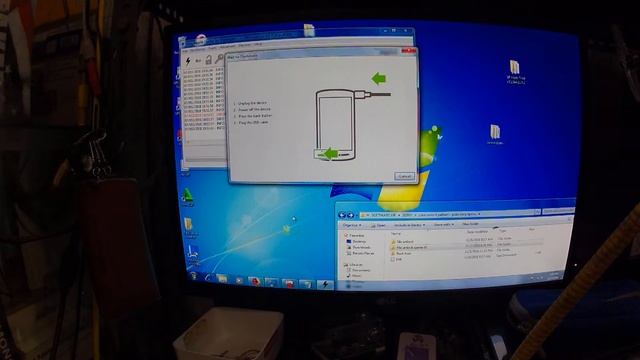640x360 pixels.
Task: Click the green tree desktop shortcut icon
Action: 187,196
